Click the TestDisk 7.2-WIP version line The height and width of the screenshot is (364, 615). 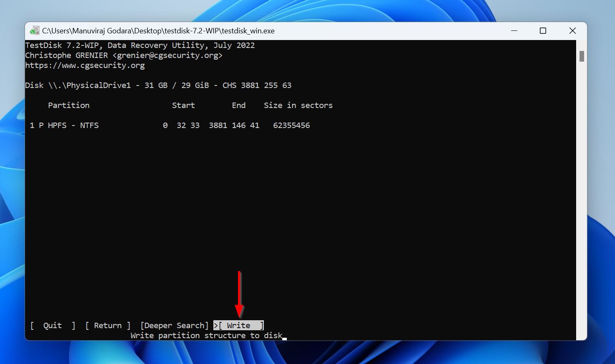[140, 45]
